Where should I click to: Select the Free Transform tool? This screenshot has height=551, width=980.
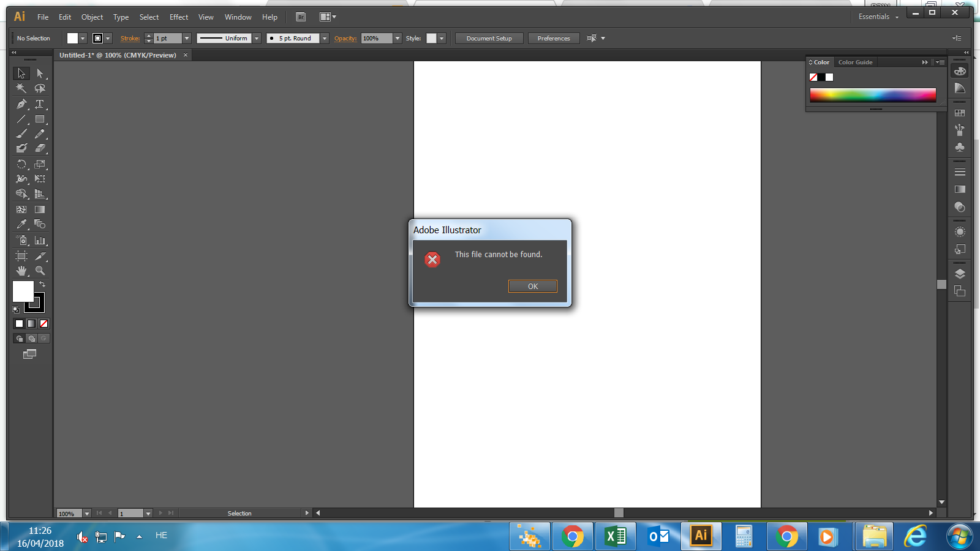[40, 179]
